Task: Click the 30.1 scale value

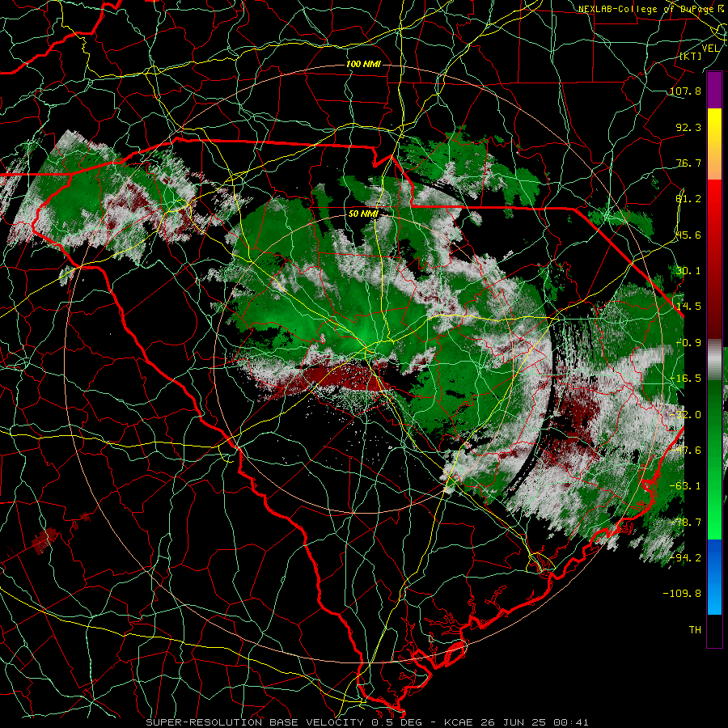Action: click(x=688, y=271)
